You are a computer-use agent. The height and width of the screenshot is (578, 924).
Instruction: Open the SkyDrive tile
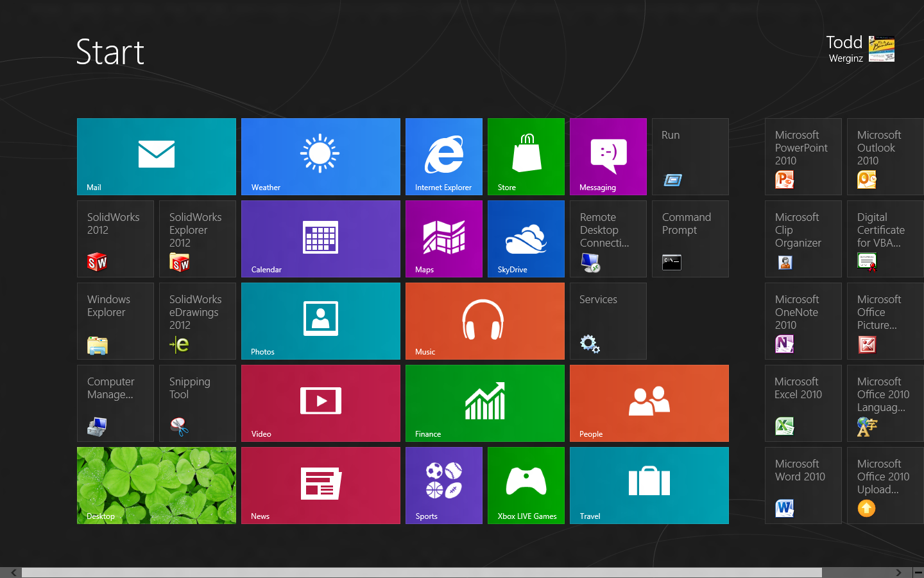(x=526, y=239)
